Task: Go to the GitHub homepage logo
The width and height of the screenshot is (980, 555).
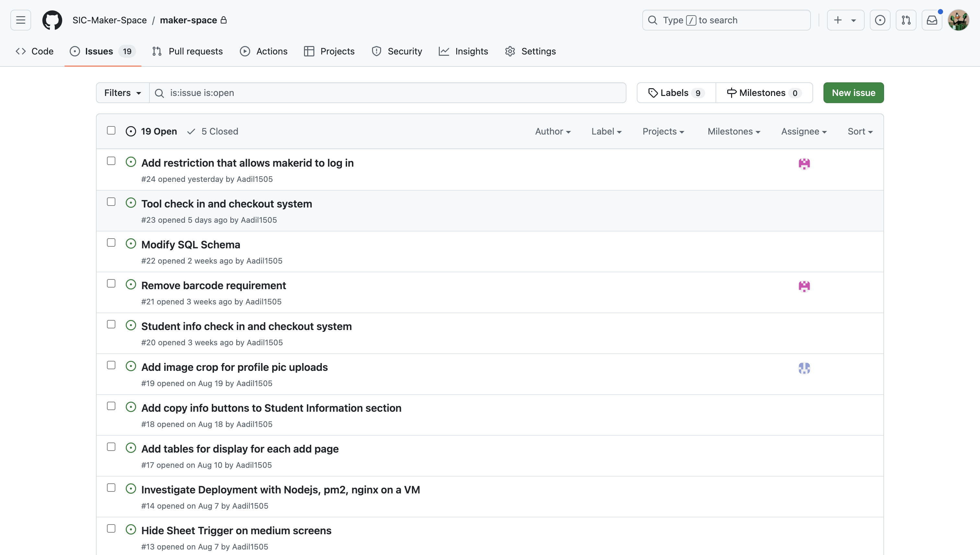Action: coord(52,20)
